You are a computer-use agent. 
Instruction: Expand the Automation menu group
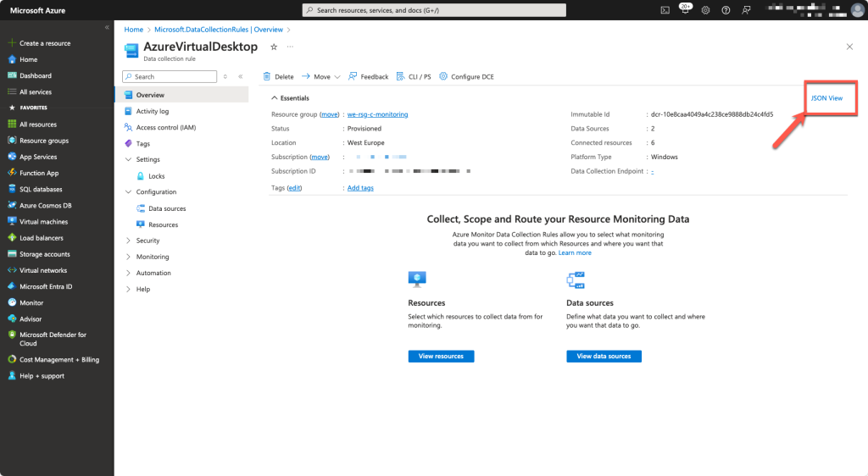point(129,273)
